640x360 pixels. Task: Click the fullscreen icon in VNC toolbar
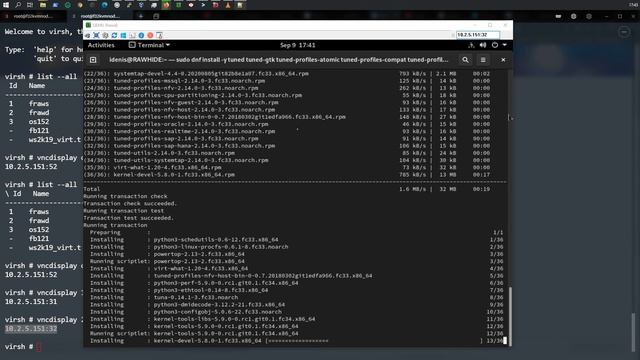pos(96,36)
